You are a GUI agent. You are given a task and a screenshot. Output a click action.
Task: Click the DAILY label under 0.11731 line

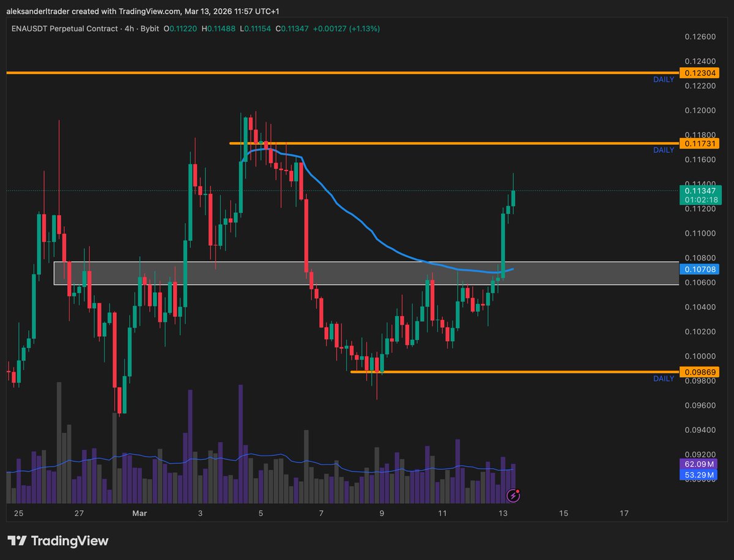tap(664, 150)
